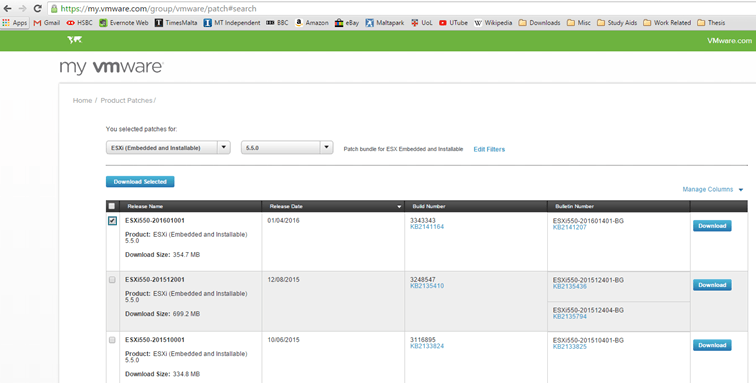Sort by the Build Number column header
The width and height of the screenshot is (756, 383).
pos(429,206)
